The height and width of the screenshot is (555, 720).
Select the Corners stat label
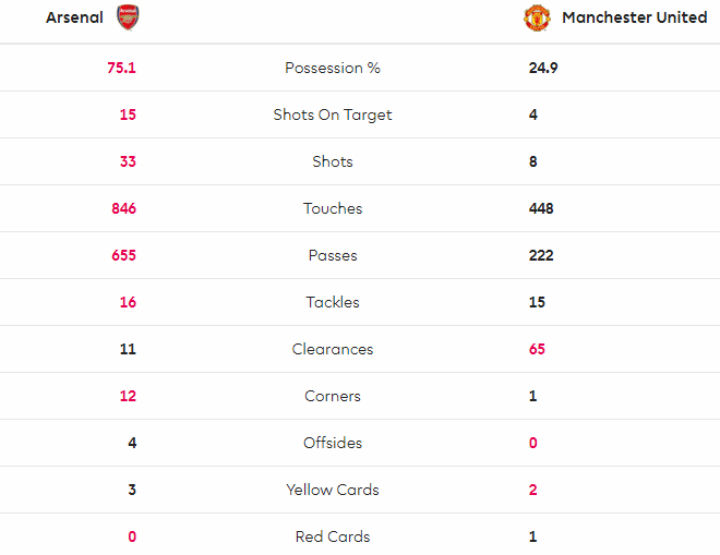pyautogui.click(x=332, y=396)
